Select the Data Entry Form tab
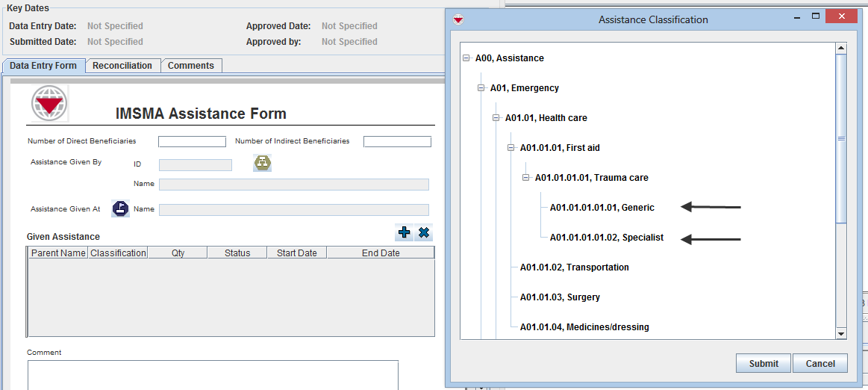Viewport: 868px width, 390px height. point(43,66)
